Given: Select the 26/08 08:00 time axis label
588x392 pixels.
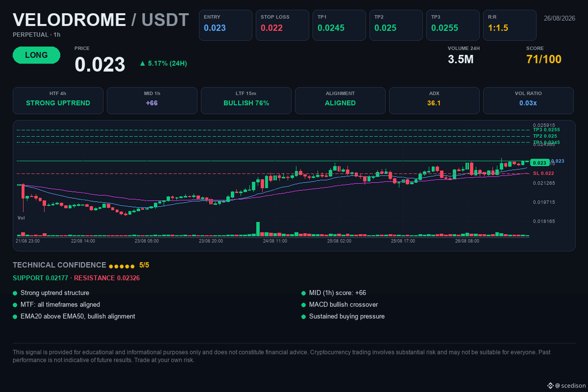Looking at the screenshot, I should pos(467,241).
